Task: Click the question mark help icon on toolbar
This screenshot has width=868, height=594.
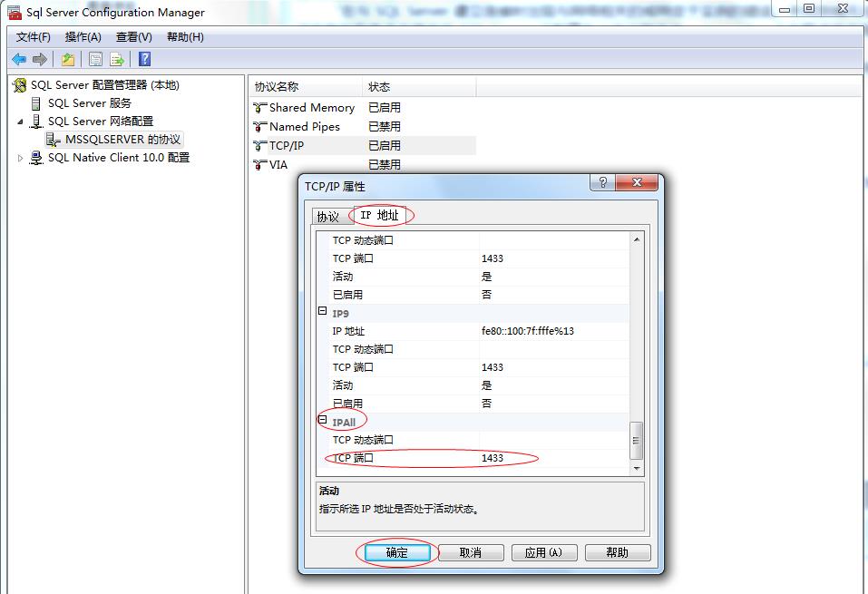Action: pos(143,59)
